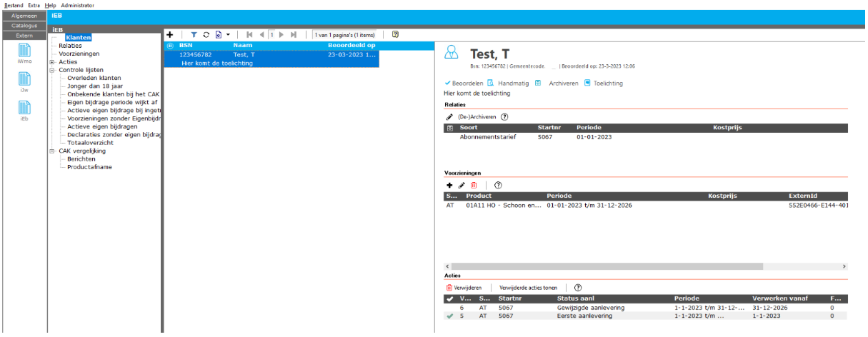This screenshot has height=337, width=868.
Task: Switch to the Catalogus tab
Action: [24, 25]
